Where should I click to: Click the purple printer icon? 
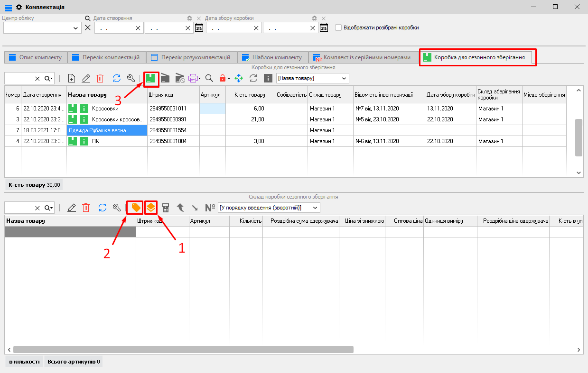pyautogui.click(x=193, y=78)
